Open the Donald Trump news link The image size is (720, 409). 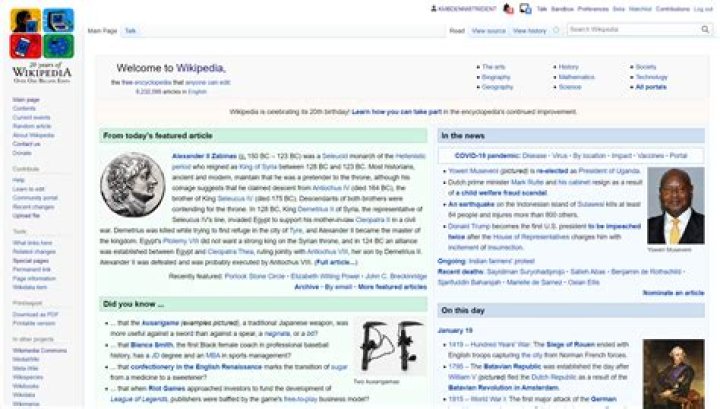(x=469, y=226)
